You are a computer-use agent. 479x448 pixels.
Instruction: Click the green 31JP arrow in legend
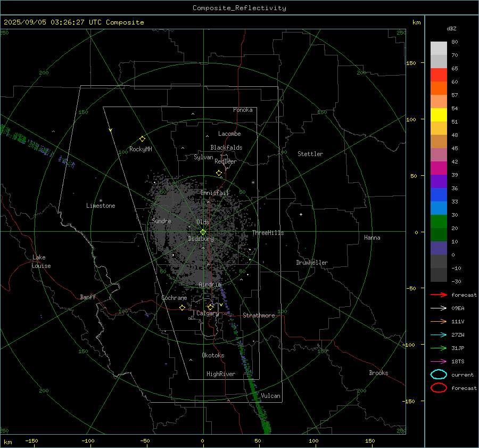tap(439, 348)
